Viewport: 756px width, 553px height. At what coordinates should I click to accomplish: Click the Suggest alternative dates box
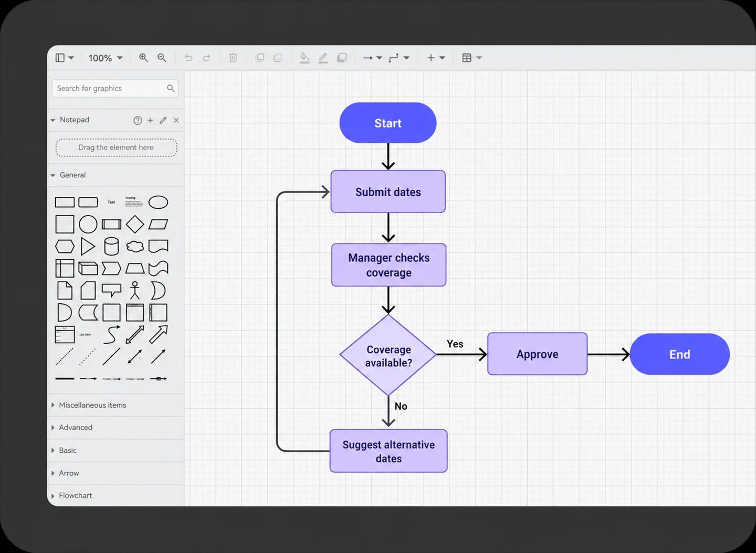[388, 451]
